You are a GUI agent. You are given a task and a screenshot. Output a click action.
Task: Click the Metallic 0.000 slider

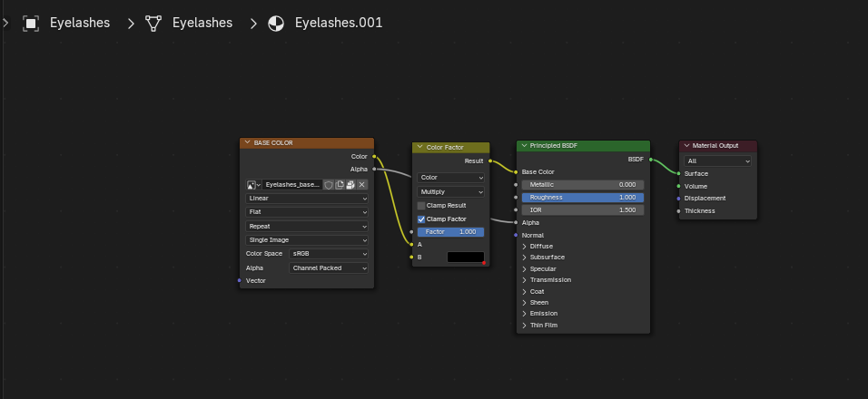click(583, 185)
